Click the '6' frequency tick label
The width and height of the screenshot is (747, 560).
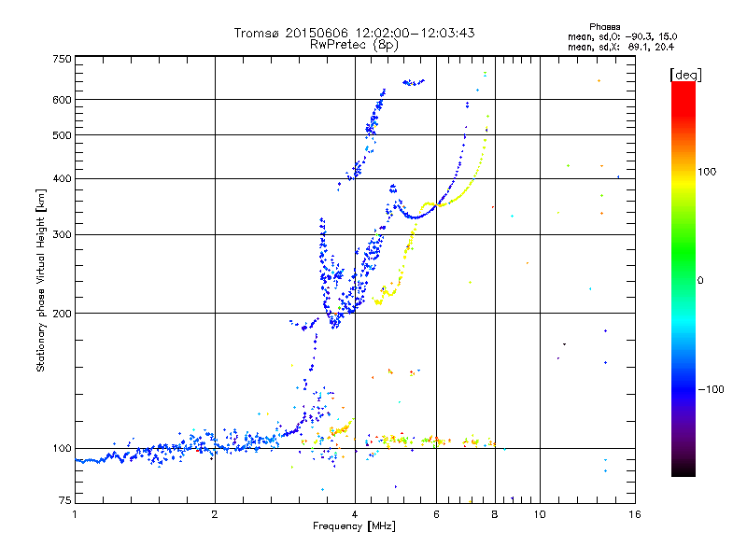pos(436,514)
